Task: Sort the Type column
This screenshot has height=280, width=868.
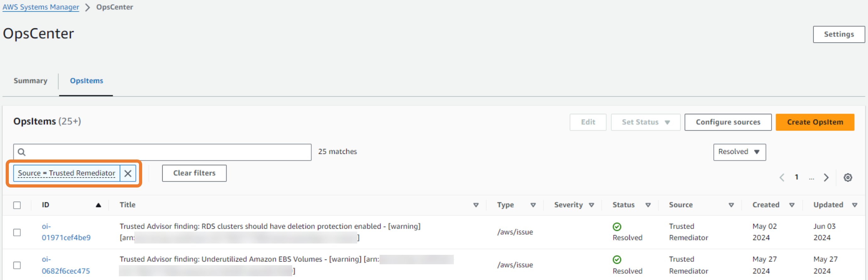Action: [533, 205]
